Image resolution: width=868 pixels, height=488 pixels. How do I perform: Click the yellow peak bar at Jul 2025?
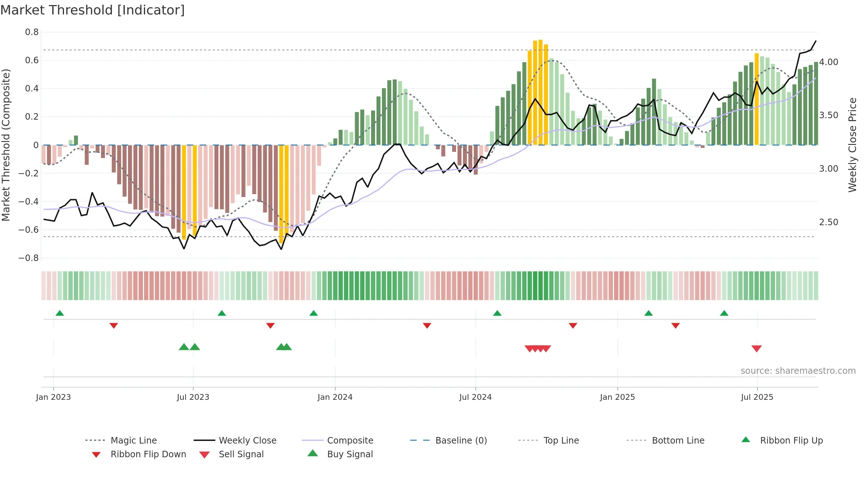tap(757, 99)
